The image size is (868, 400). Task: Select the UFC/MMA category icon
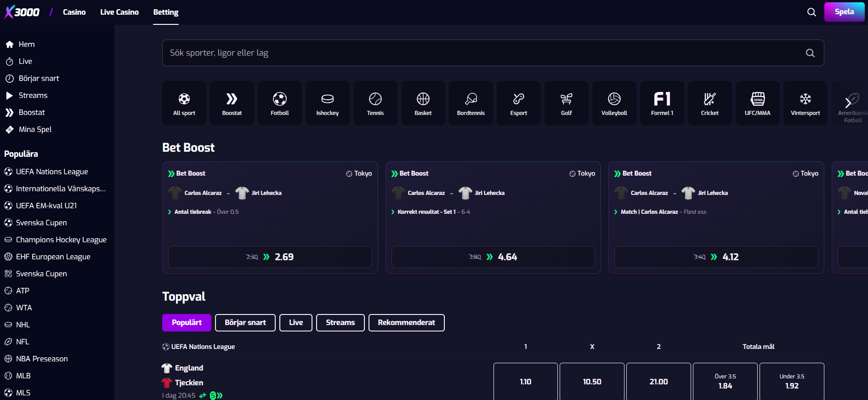pos(758,103)
